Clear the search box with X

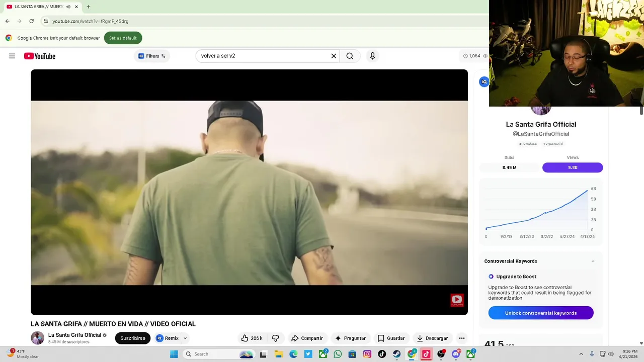click(x=334, y=56)
